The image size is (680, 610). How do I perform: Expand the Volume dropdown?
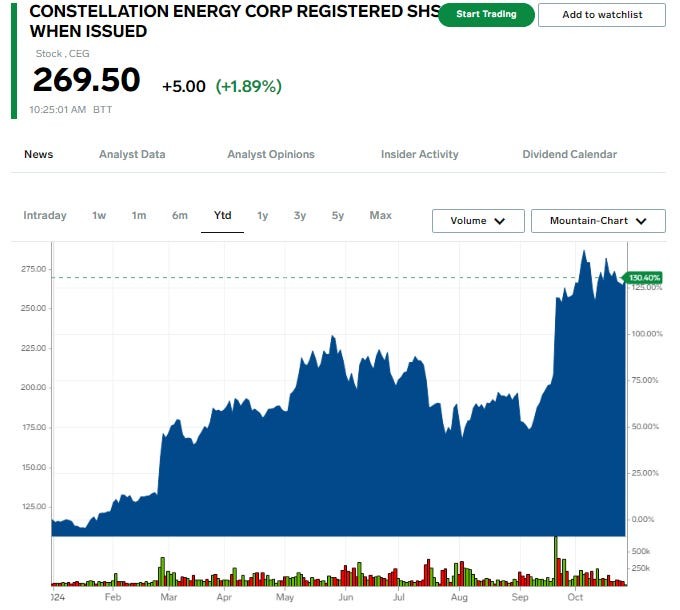[x=478, y=221]
